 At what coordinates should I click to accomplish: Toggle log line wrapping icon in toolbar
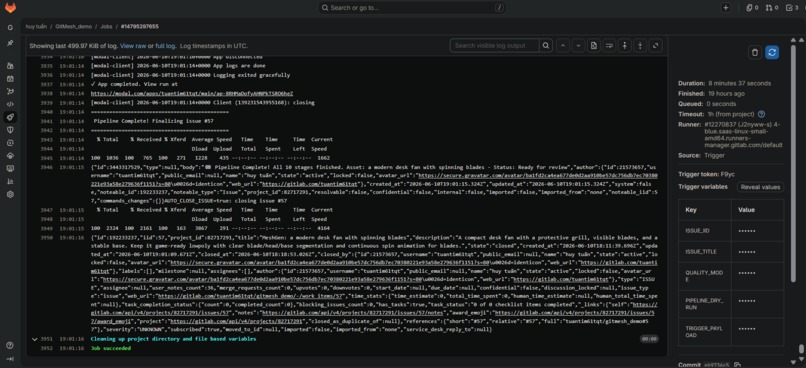(609, 45)
